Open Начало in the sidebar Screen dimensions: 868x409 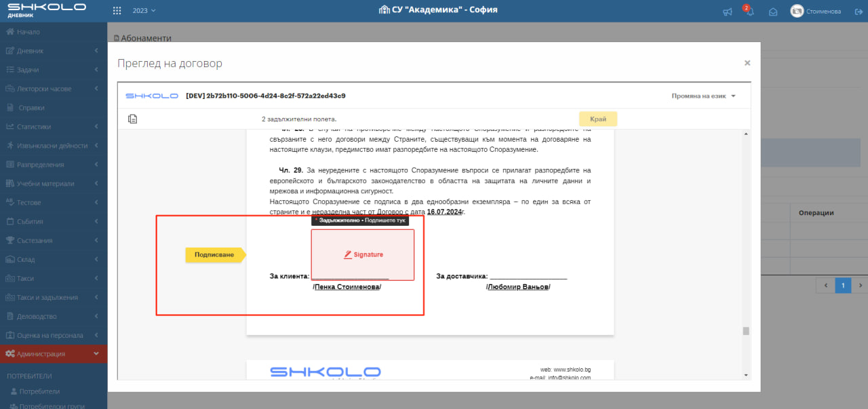pyautogui.click(x=28, y=32)
